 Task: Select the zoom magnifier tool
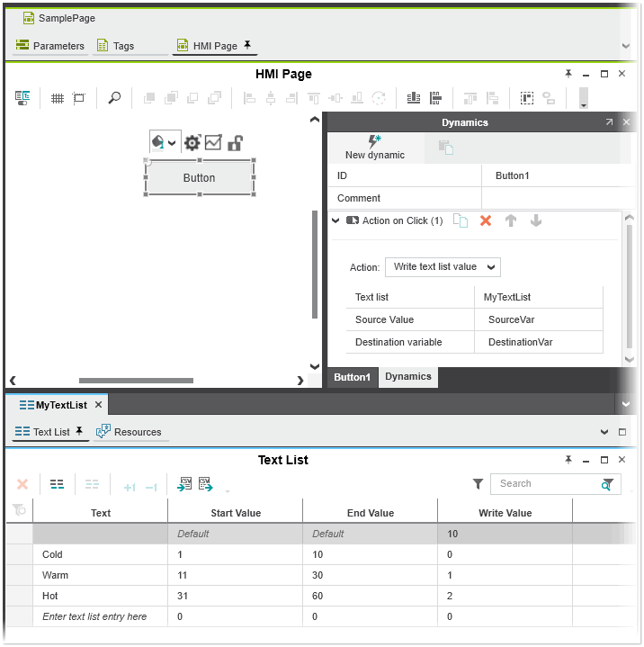[x=114, y=98]
